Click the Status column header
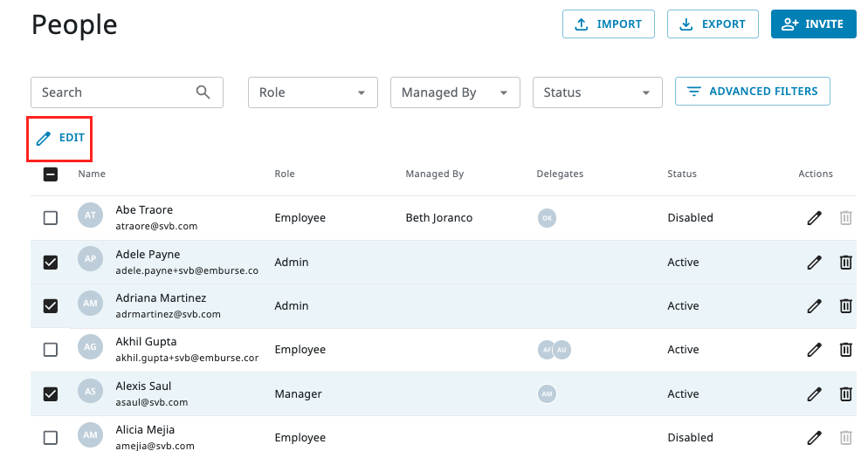Screen dimensions: 868x451 click(682, 174)
